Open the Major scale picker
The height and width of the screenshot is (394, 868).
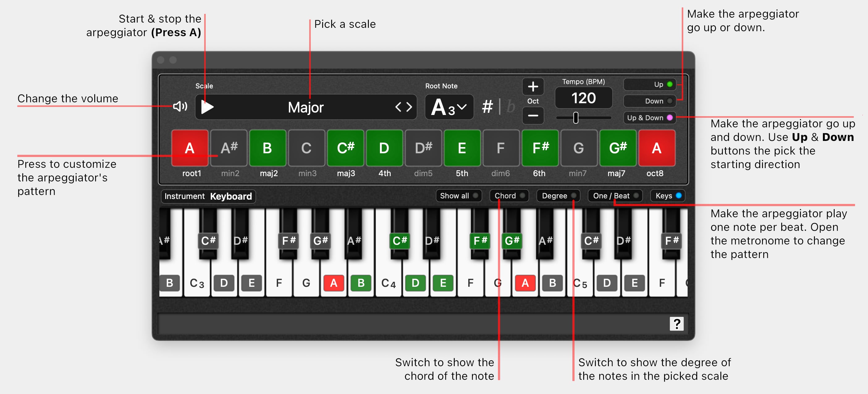[305, 107]
